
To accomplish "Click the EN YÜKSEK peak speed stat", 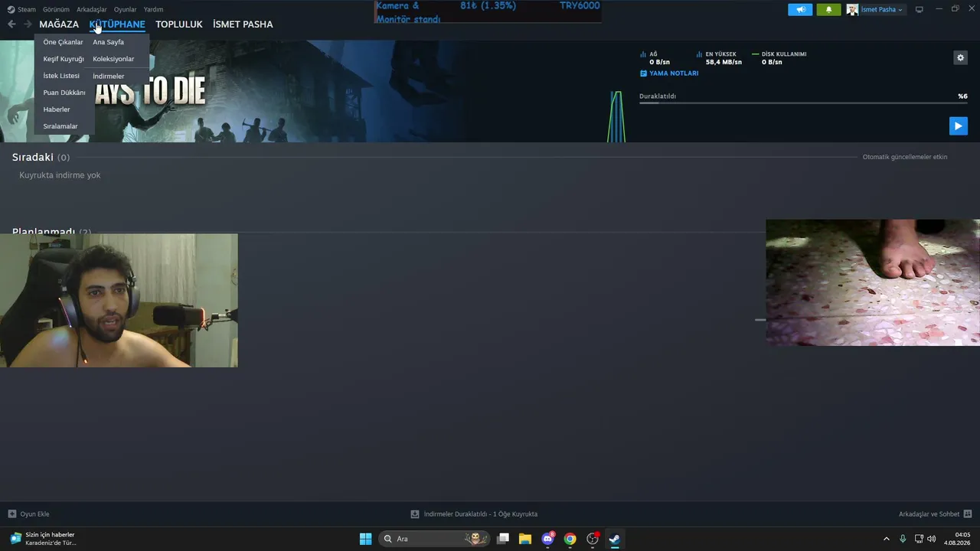I will [719, 58].
